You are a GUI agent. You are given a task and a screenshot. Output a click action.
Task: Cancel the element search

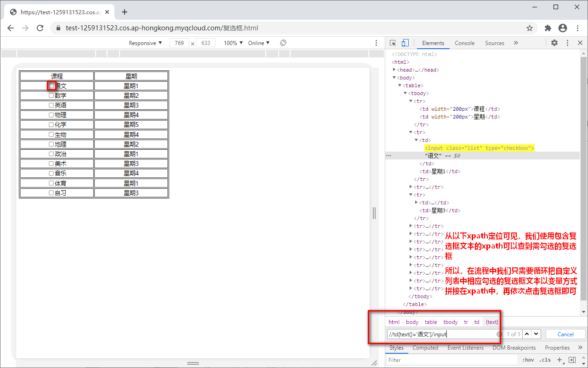(565, 334)
